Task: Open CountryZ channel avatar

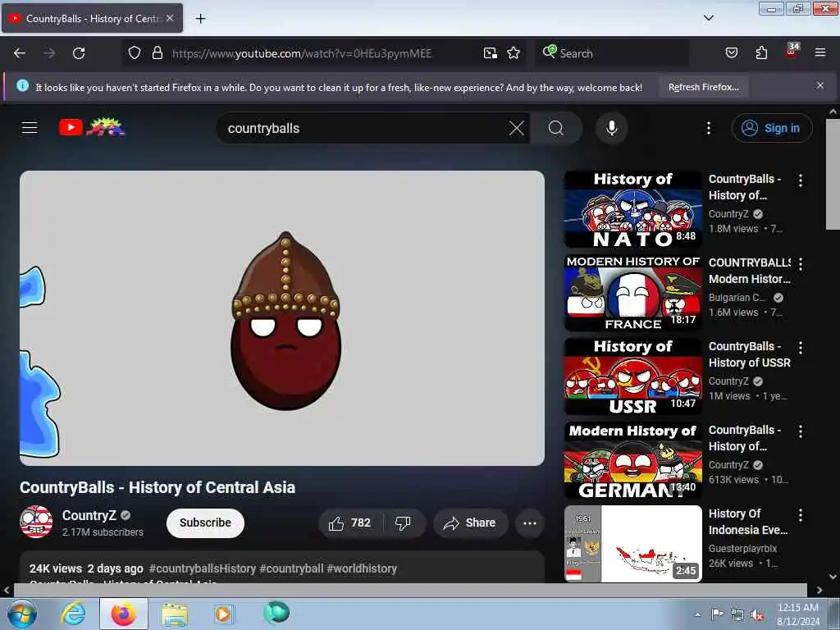Action: coord(36,522)
